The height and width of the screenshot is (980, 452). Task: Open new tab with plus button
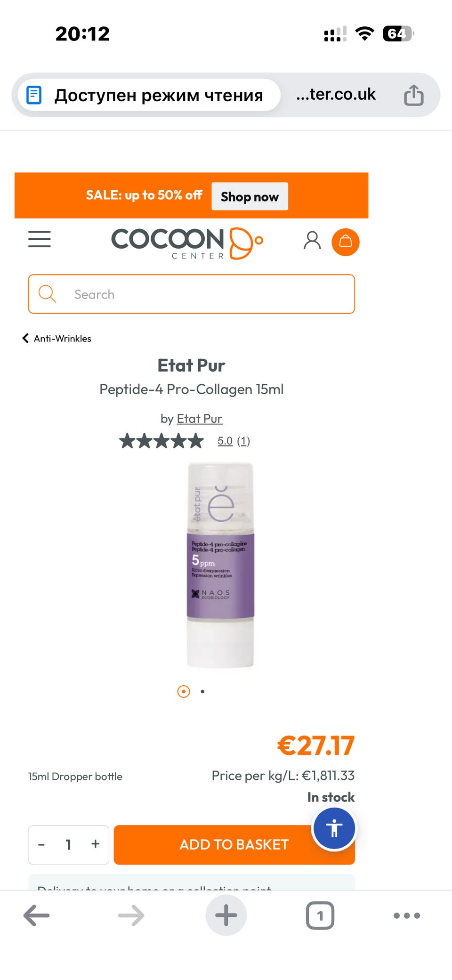tap(226, 915)
